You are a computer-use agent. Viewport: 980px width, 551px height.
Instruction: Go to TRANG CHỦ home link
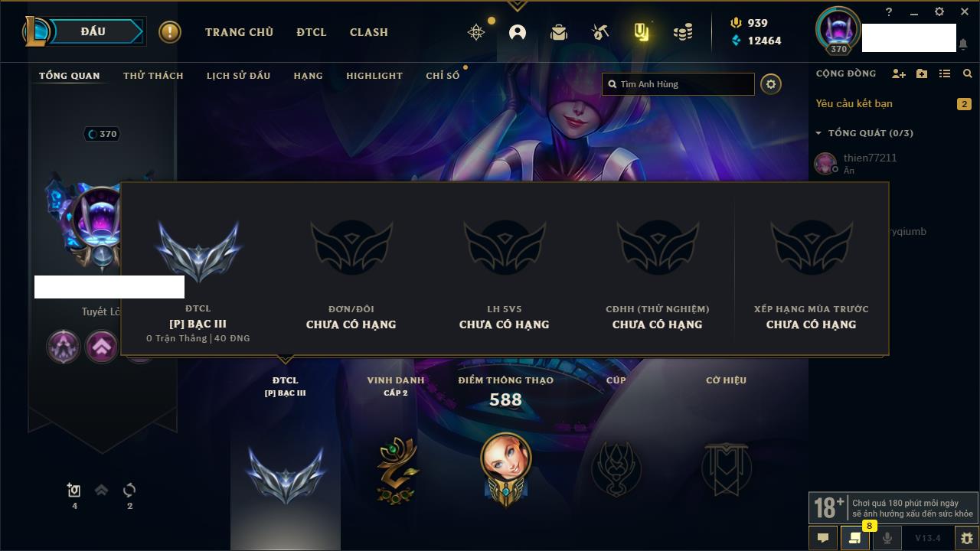[x=239, y=32]
